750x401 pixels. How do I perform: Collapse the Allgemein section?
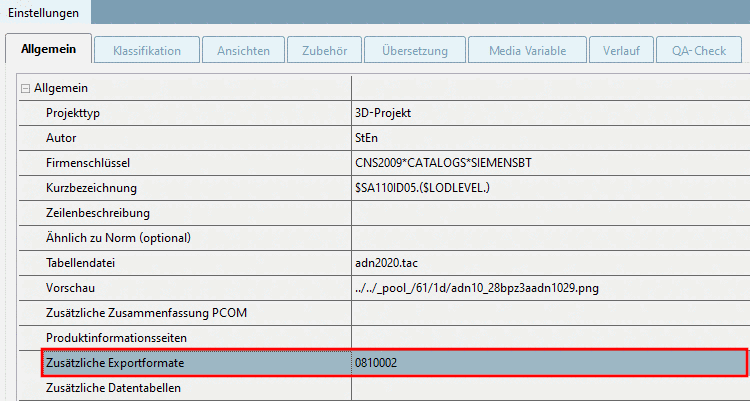(x=26, y=89)
